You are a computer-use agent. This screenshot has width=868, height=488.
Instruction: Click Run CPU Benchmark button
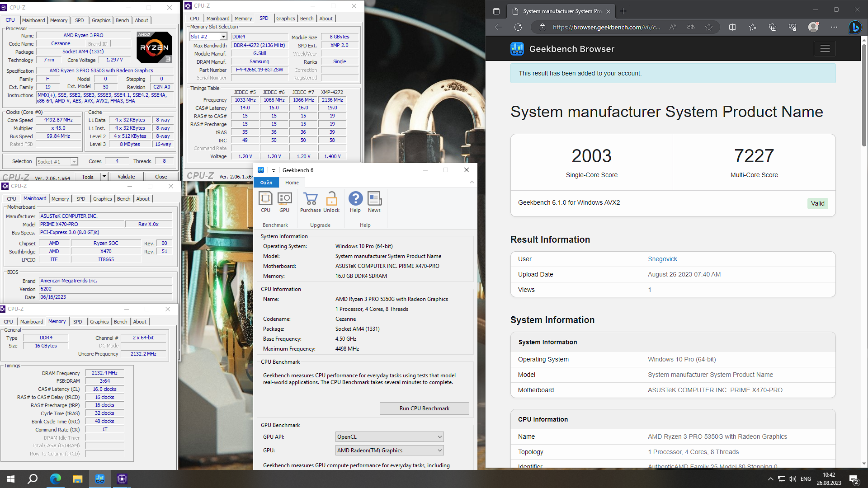pyautogui.click(x=424, y=408)
